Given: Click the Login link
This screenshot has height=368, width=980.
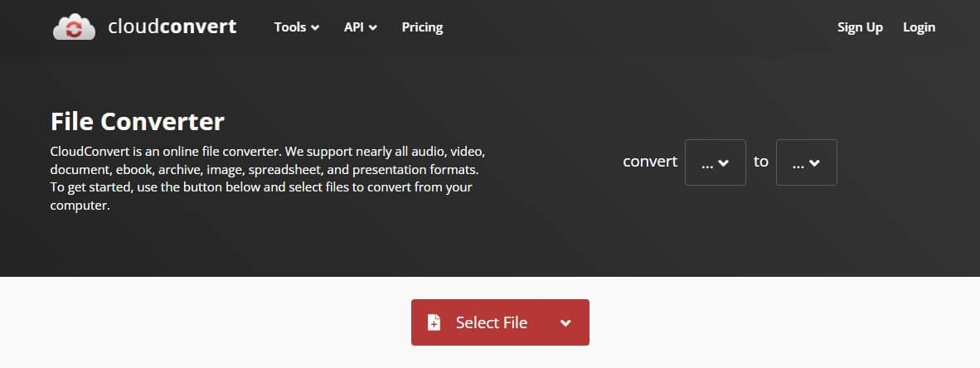Looking at the screenshot, I should click(919, 27).
